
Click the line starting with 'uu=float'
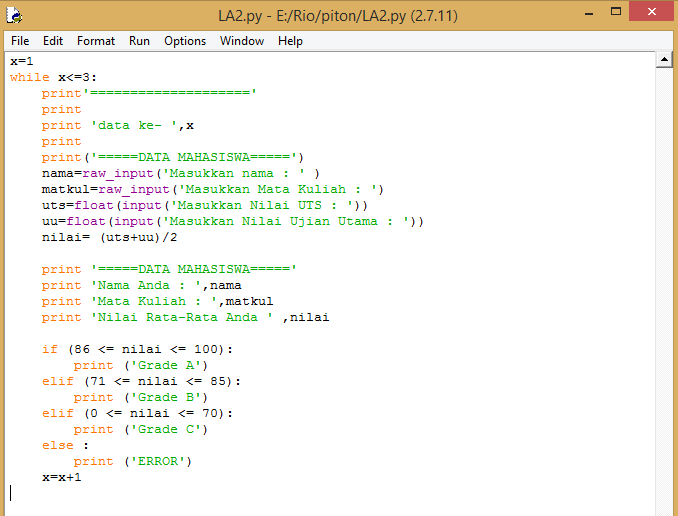pyautogui.click(x=233, y=221)
